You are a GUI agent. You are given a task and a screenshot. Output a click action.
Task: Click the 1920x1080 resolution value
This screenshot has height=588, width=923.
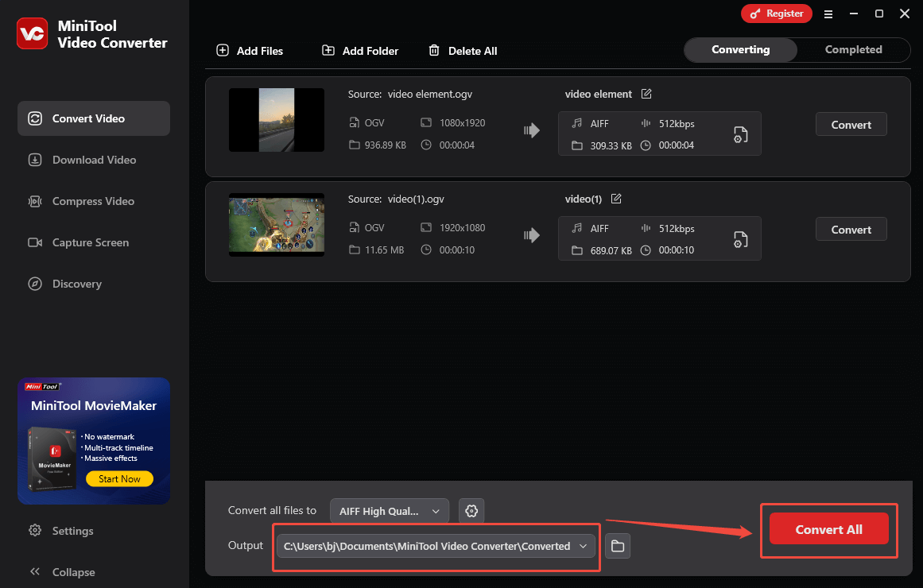click(x=462, y=228)
